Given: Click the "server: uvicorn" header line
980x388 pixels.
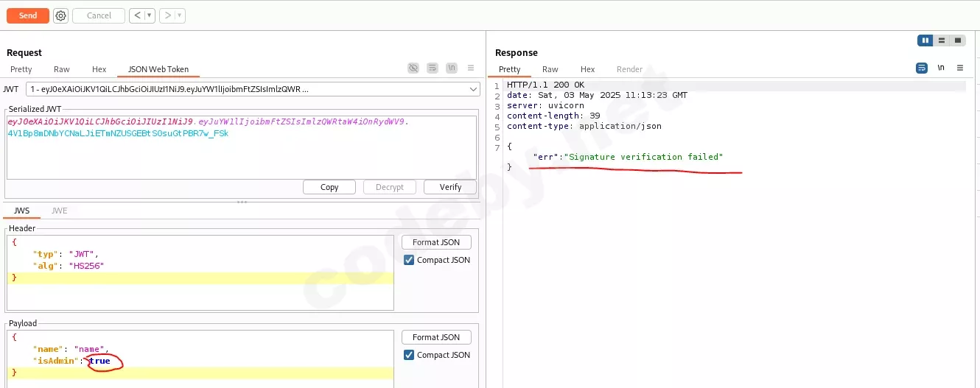Looking at the screenshot, I should coord(544,106).
